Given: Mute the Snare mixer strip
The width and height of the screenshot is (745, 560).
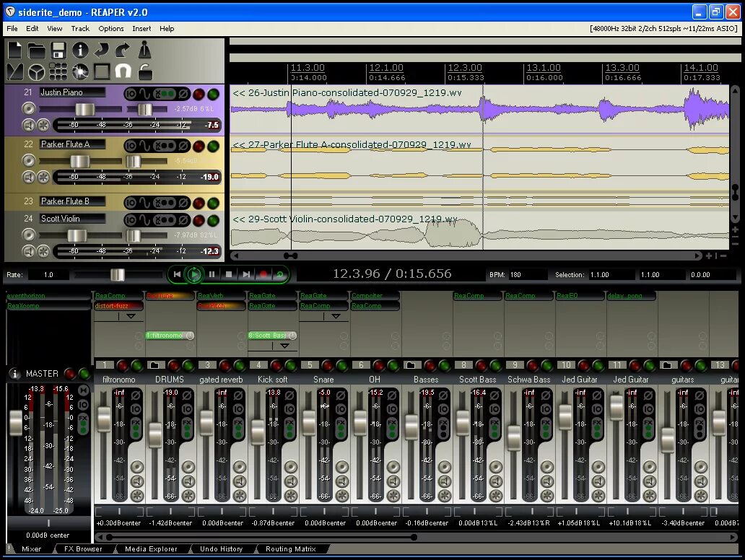Looking at the screenshot, I should 342,481.
